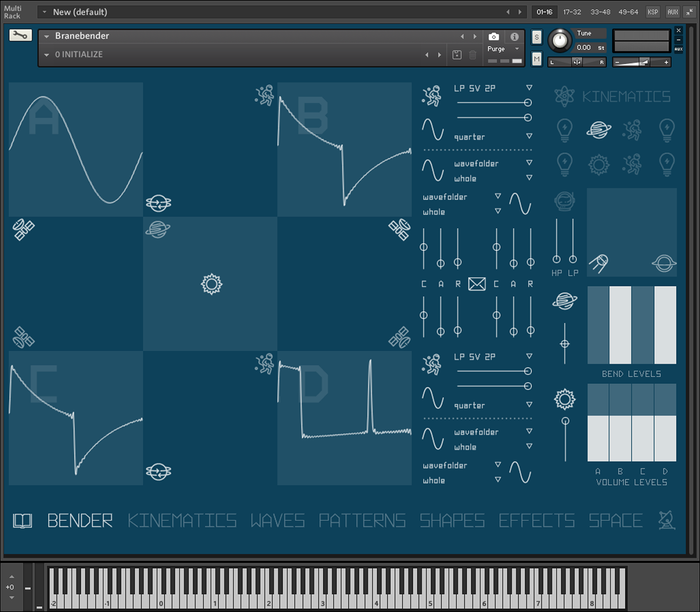
Task: Click the envelope icon between the C A R labels
Action: click(477, 284)
